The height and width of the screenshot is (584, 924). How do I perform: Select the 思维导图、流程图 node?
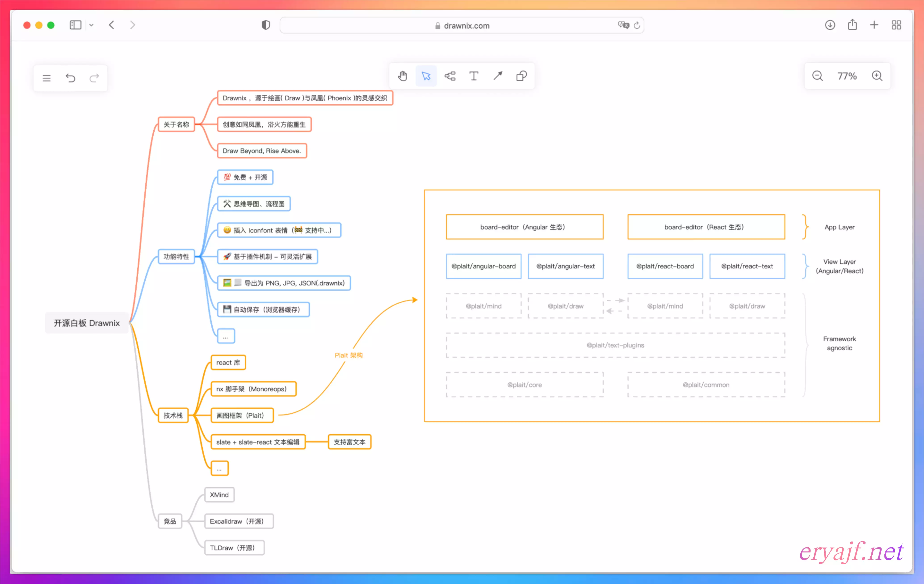pyautogui.click(x=254, y=204)
